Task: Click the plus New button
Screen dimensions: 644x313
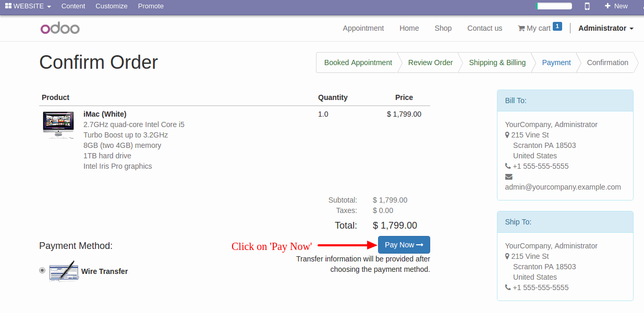Action: click(616, 6)
